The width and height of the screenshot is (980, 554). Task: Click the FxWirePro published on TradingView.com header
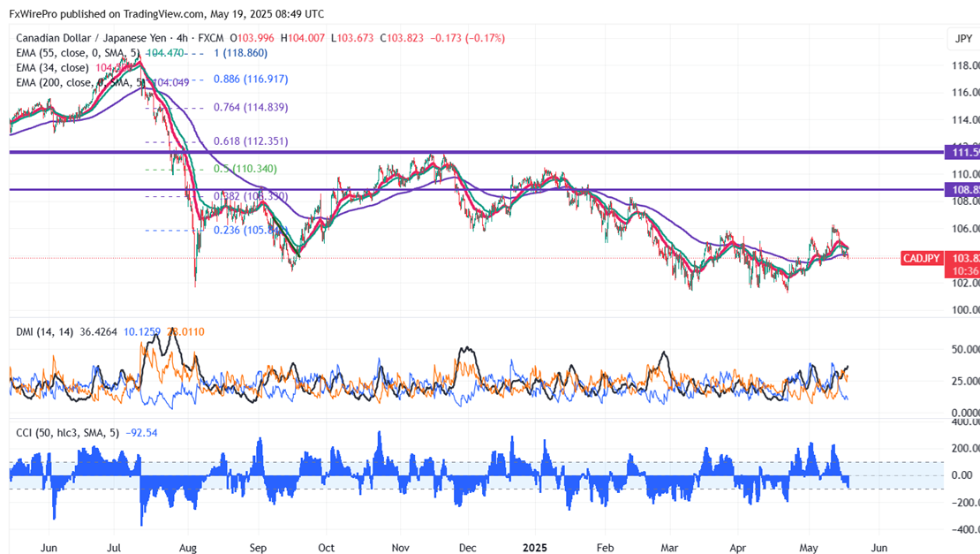click(x=166, y=14)
